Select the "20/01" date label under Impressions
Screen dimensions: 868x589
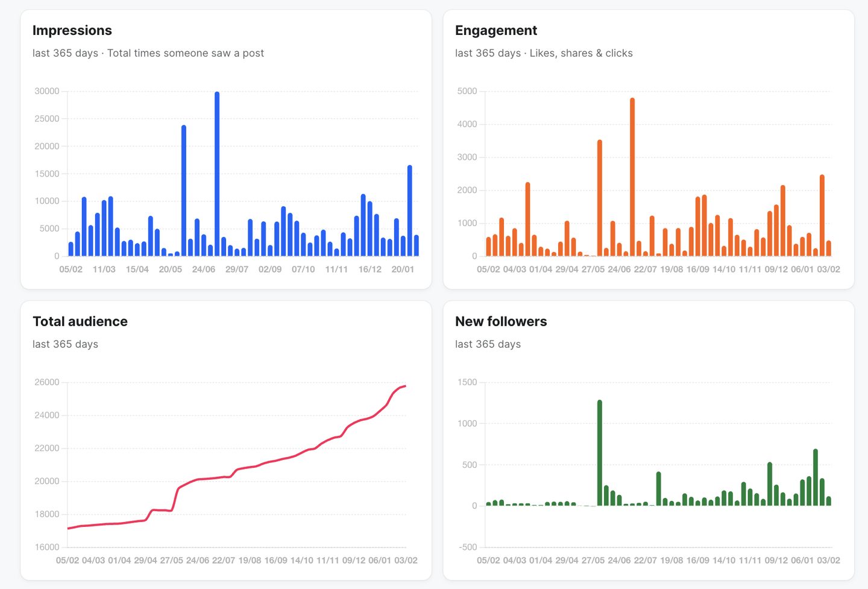[403, 269]
